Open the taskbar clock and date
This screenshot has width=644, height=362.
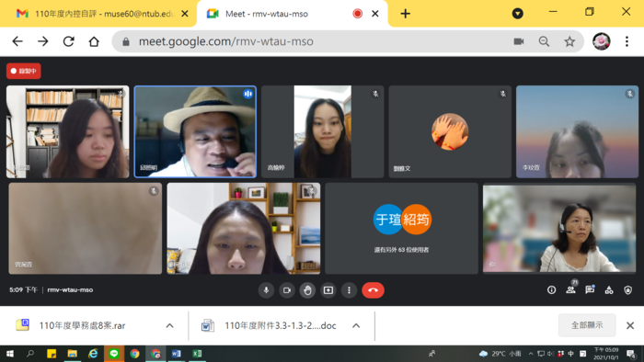pyautogui.click(x=605, y=354)
